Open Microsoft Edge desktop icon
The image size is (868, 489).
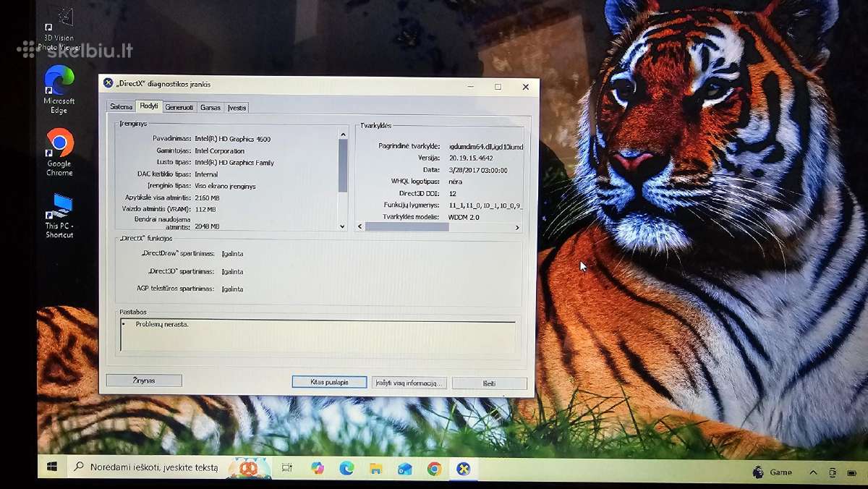click(x=59, y=90)
